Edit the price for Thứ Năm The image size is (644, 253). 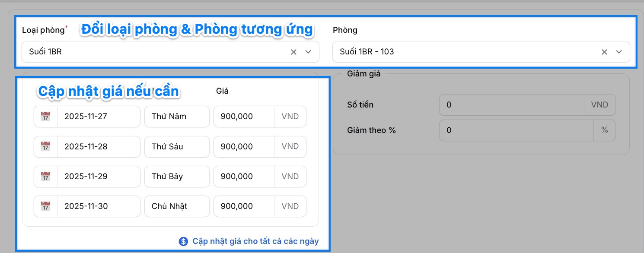tap(244, 117)
